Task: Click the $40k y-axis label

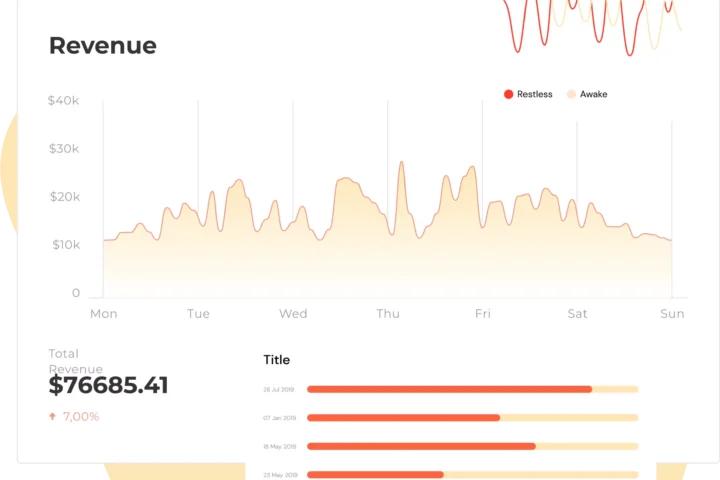Action: click(x=63, y=101)
